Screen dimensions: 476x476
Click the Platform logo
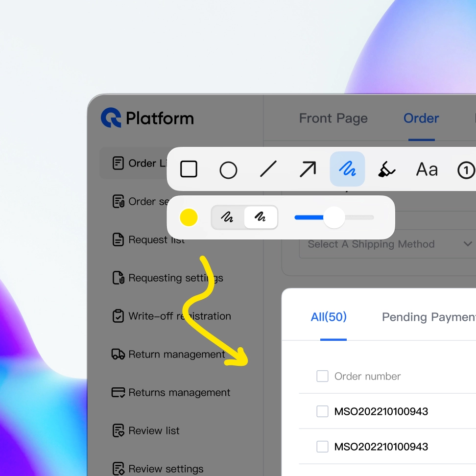click(147, 118)
